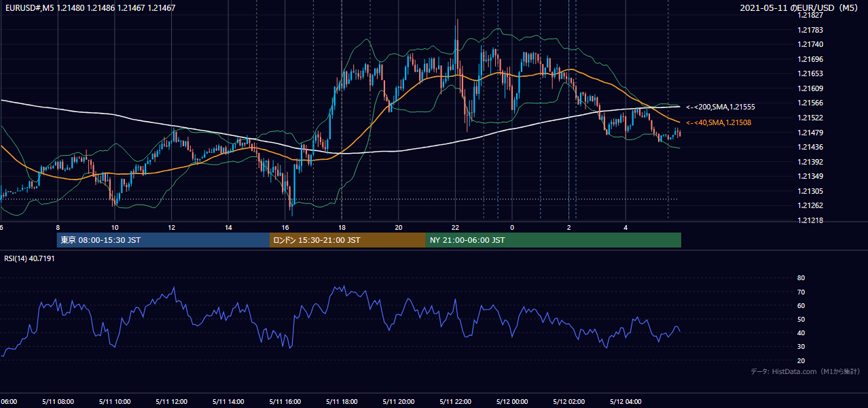The image size is (868, 408).
Task: Click hour label 12 under the price chart
Action: click(171, 227)
